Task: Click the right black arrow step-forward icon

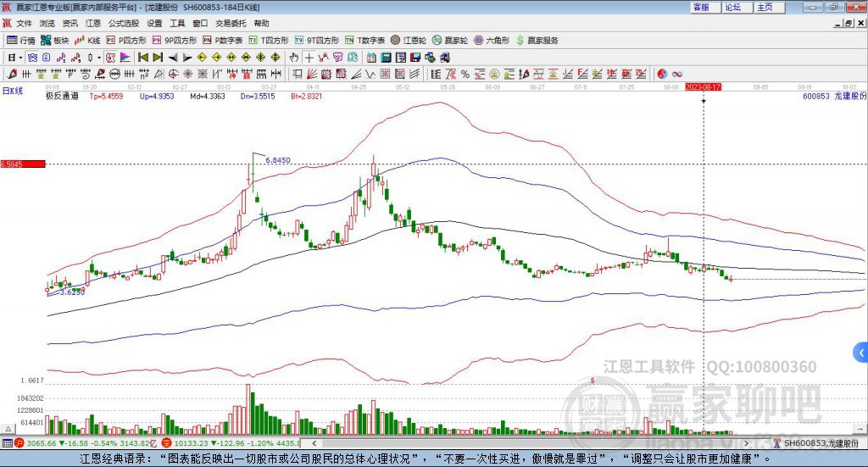Action: click(187, 58)
